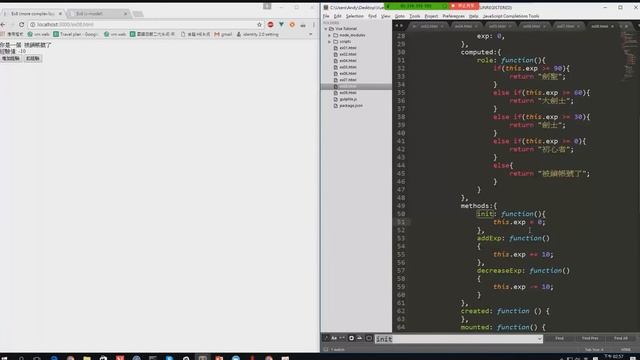640x360 pixels.
Task: Toggle whole word search option
Action: (x=342, y=338)
